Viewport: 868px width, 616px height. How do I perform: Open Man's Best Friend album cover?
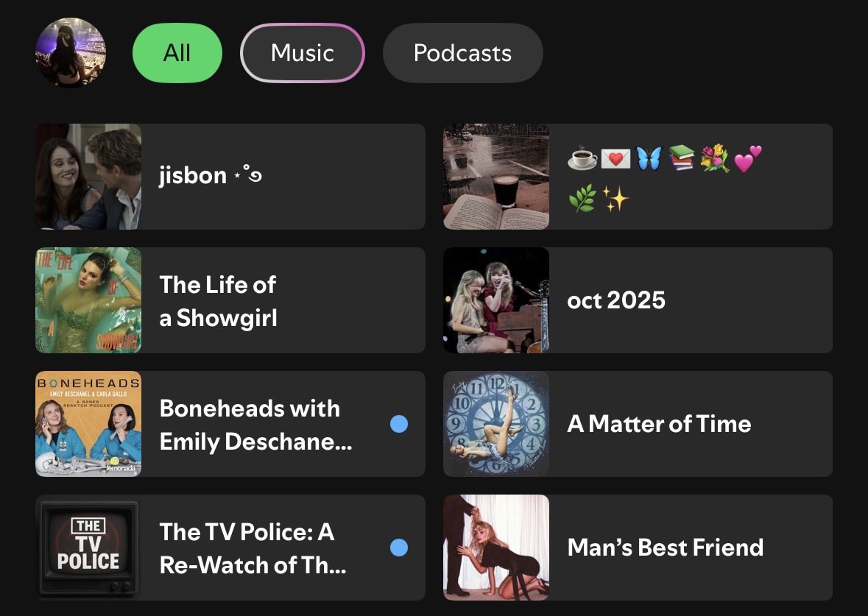point(496,548)
